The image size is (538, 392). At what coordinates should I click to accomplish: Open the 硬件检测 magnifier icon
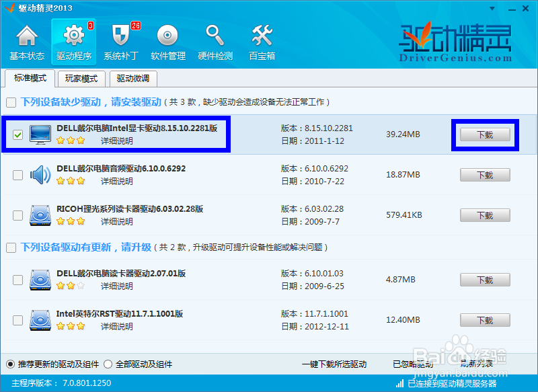click(x=215, y=36)
